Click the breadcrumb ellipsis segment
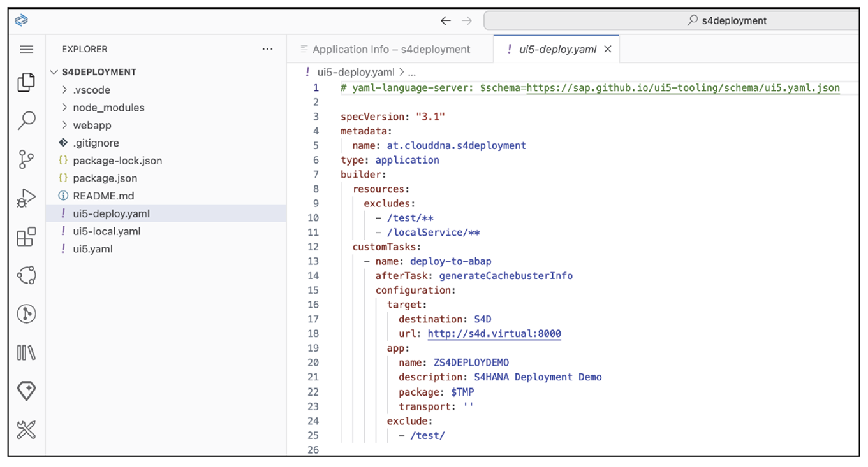 click(411, 73)
